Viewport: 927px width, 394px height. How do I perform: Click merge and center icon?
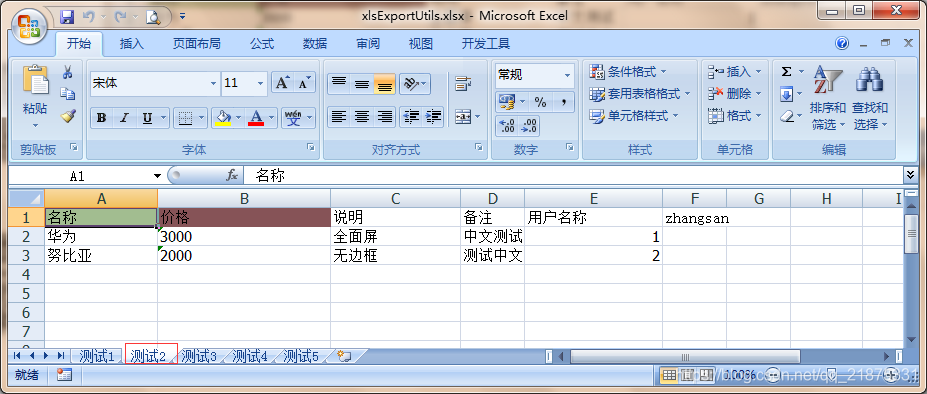click(x=463, y=117)
